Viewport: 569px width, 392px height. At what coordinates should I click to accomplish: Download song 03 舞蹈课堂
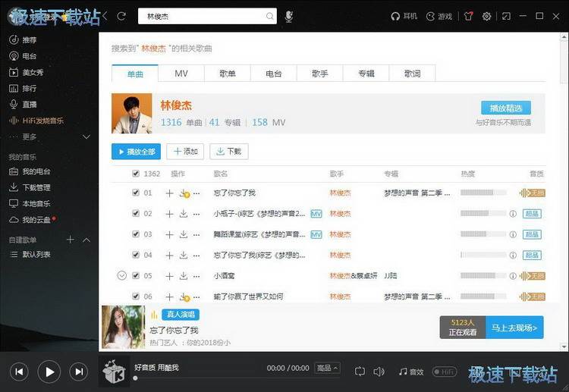[184, 234]
